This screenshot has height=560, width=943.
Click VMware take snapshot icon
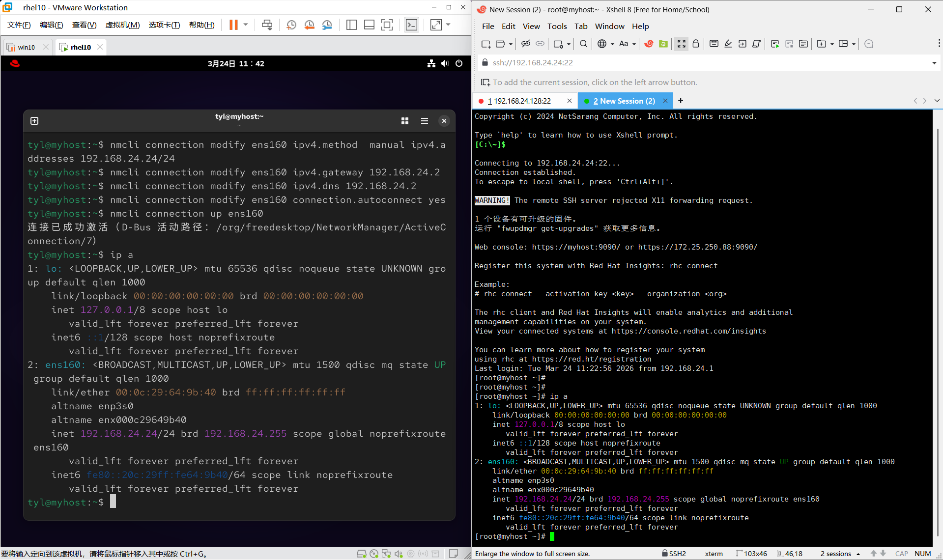[x=291, y=25]
